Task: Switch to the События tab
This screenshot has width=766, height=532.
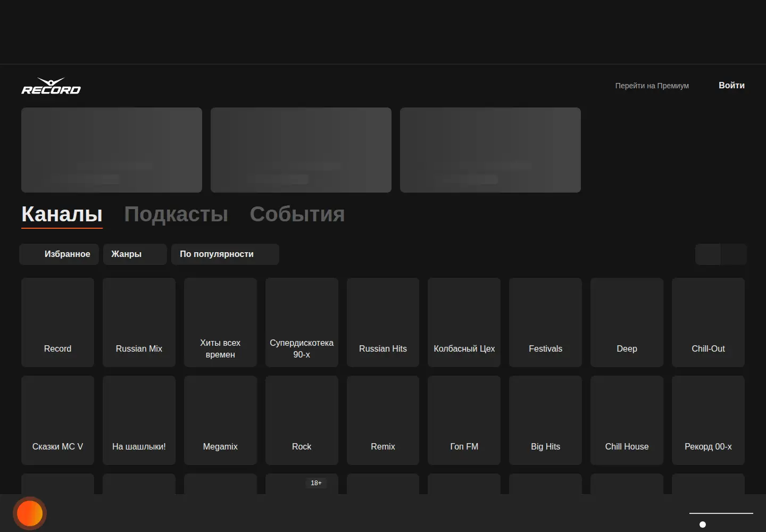Action: (297, 214)
